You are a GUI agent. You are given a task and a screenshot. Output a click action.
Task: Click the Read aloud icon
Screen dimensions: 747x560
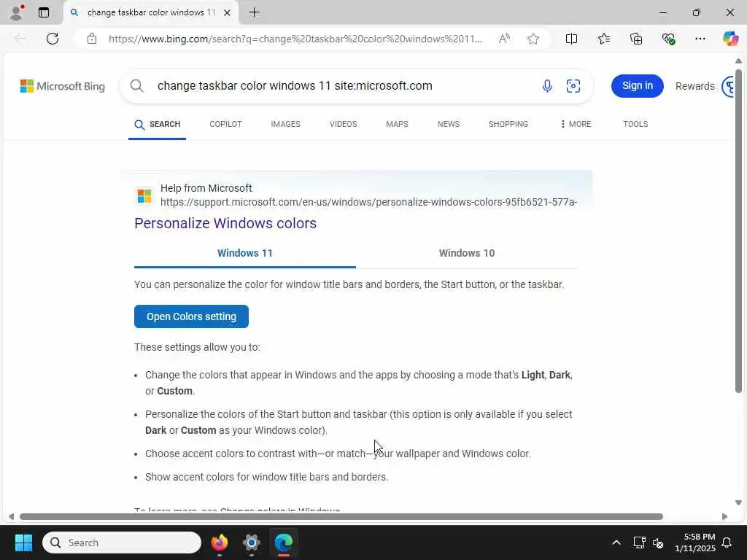[x=504, y=39]
